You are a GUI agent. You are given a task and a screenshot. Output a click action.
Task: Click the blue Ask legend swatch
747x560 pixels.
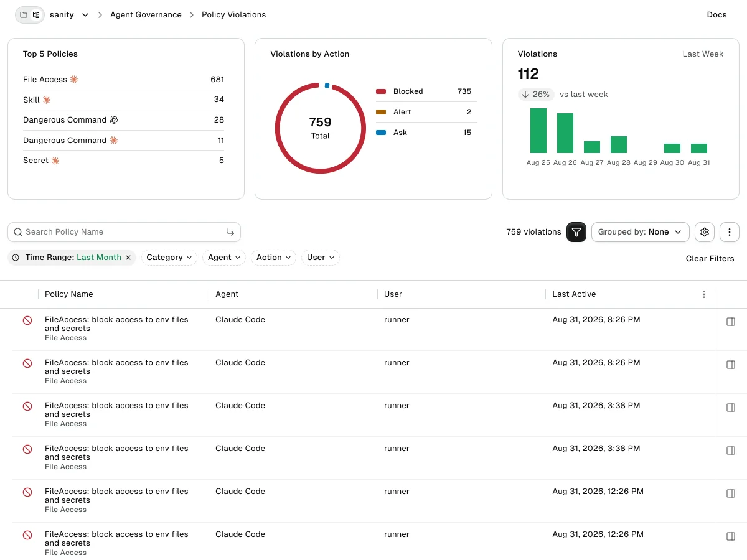(381, 133)
